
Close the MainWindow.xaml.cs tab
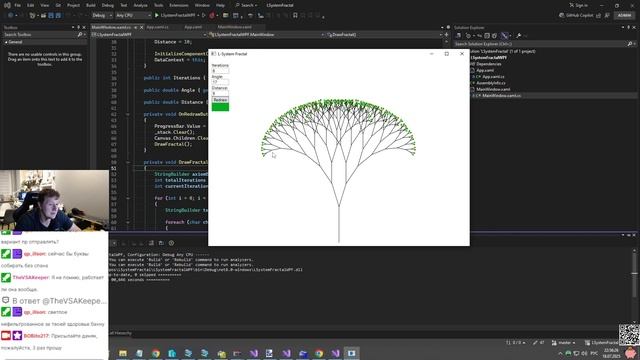tap(142, 27)
